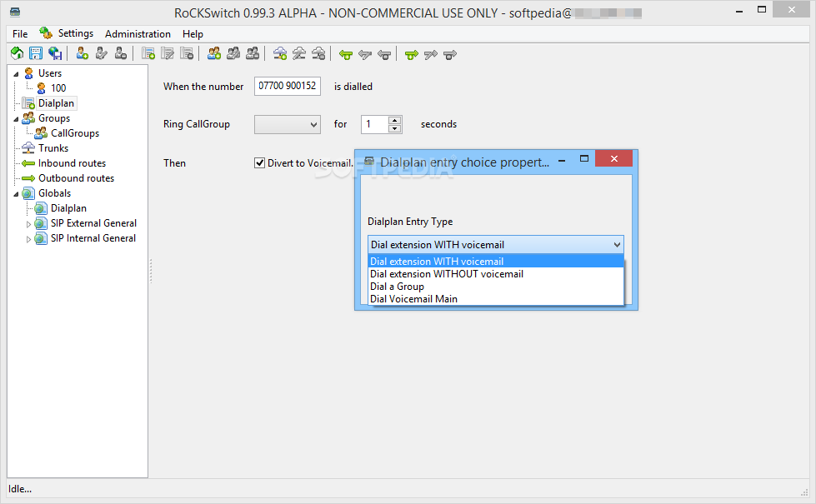The image size is (816, 504).
Task: Choose Dial extension WITHOUT voicemail option
Action: (495, 273)
